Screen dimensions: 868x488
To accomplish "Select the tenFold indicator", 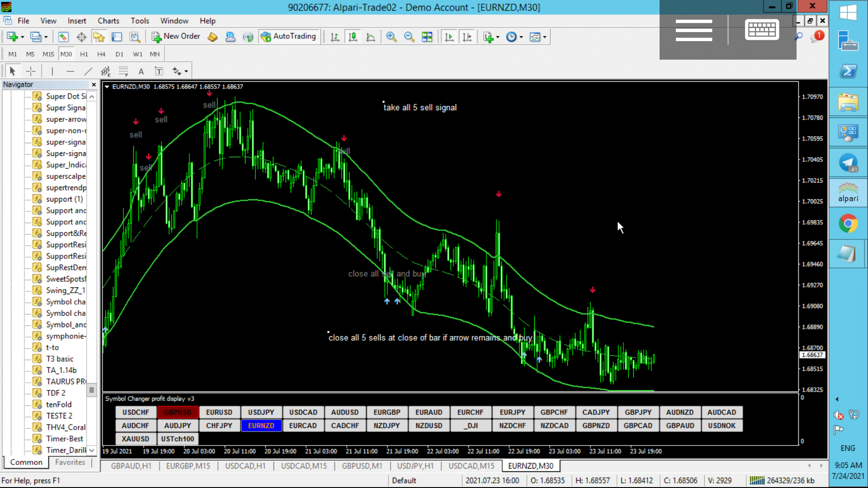I will [x=59, y=404].
